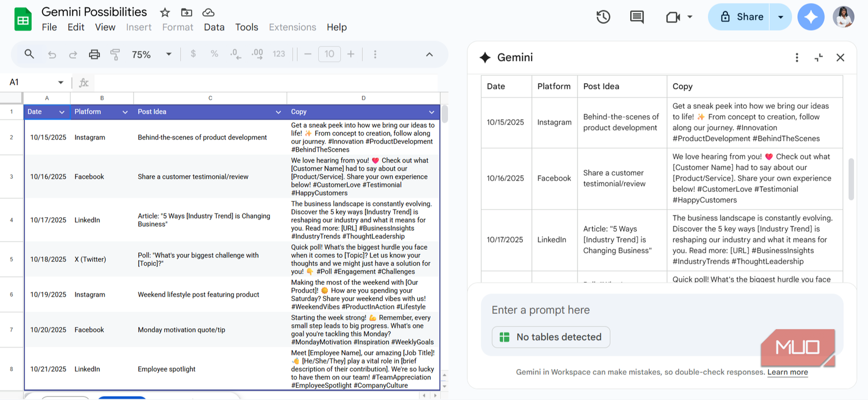Image resolution: width=868 pixels, height=400 pixels.
Task: Open the video call options arrow
Action: click(690, 17)
